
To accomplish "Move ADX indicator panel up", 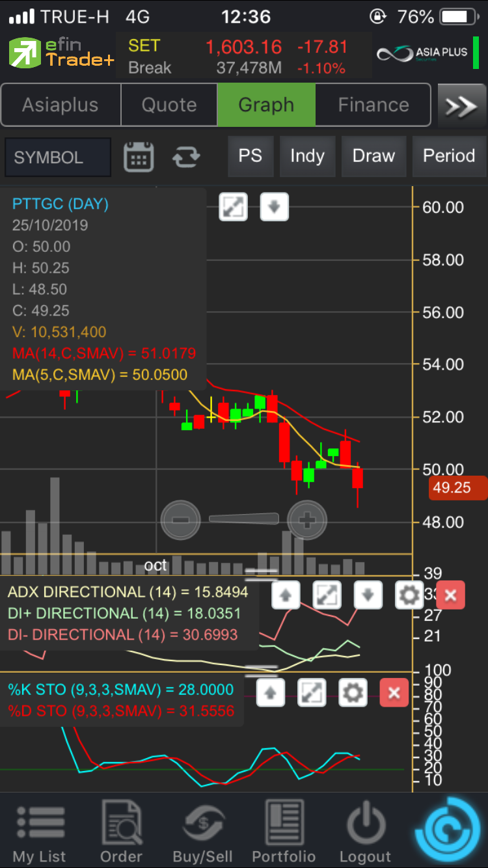I will [285, 595].
